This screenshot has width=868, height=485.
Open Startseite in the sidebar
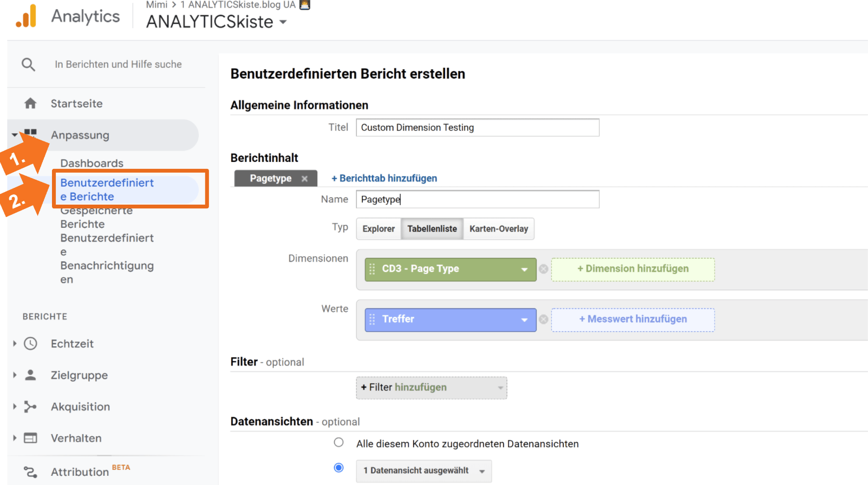76,103
